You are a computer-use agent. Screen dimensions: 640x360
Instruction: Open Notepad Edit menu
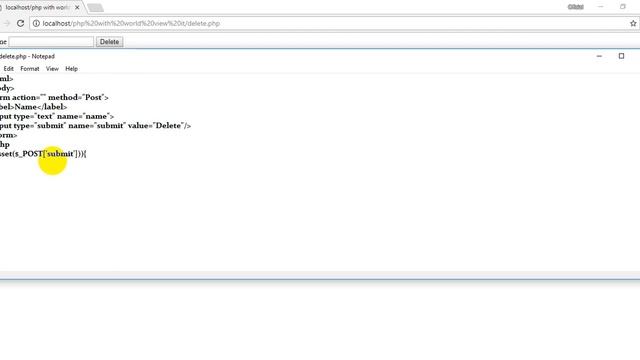click(9, 69)
